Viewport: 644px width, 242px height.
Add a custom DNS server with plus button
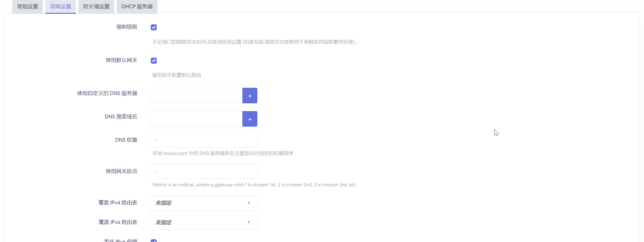pyautogui.click(x=250, y=96)
